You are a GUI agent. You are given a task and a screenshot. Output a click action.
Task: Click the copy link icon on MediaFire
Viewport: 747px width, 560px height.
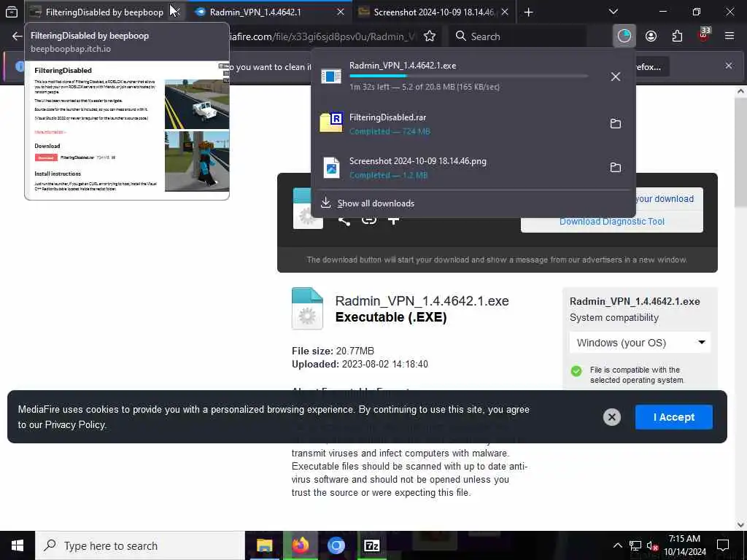pos(368,220)
